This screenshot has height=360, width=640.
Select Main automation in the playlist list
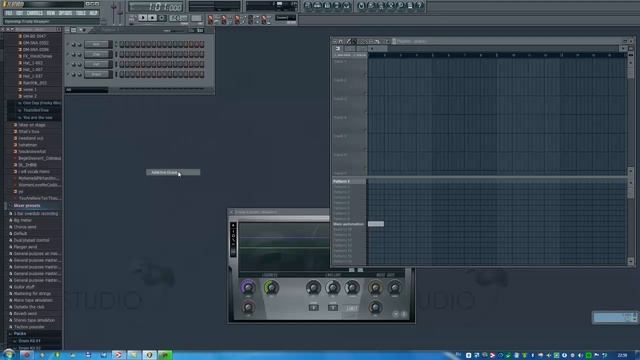348,224
